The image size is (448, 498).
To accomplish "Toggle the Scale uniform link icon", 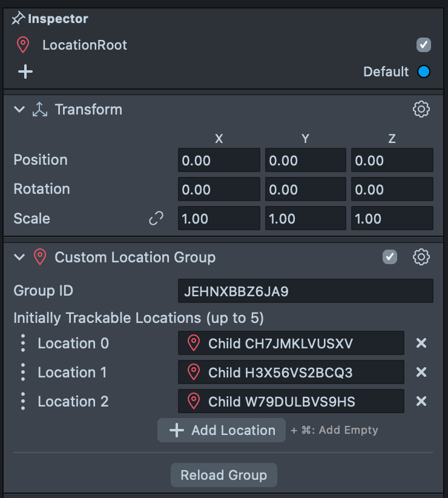I will [156, 218].
